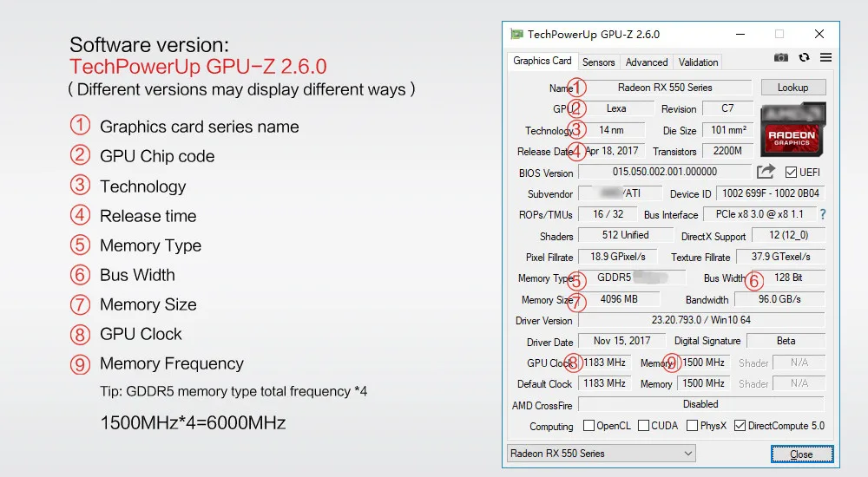The image size is (868, 477).
Task: Click the Bus Interface question mark
Action: (x=823, y=214)
